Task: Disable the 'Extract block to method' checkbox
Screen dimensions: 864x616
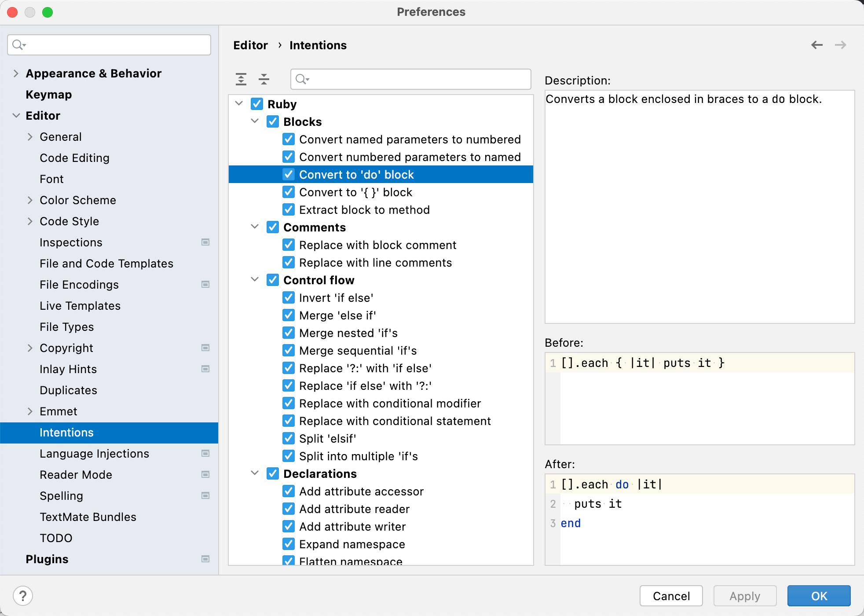Action: pyautogui.click(x=288, y=210)
